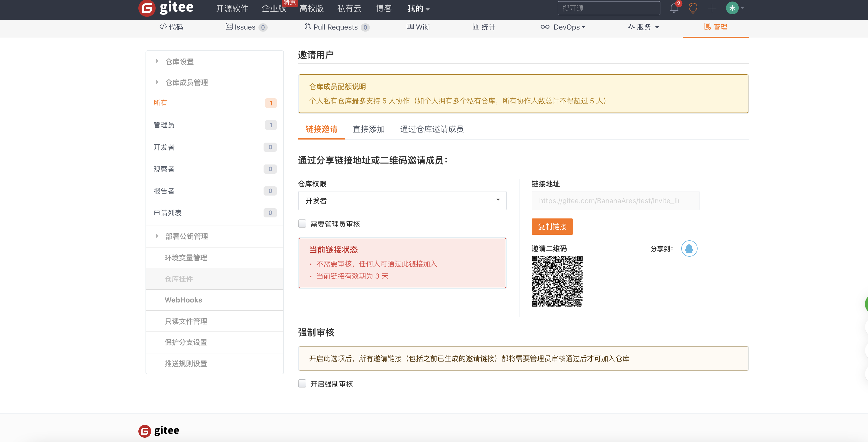Go to 私有云 in top navigation
Image resolution: width=868 pixels, height=442 pixels.
tap(349, 8)
